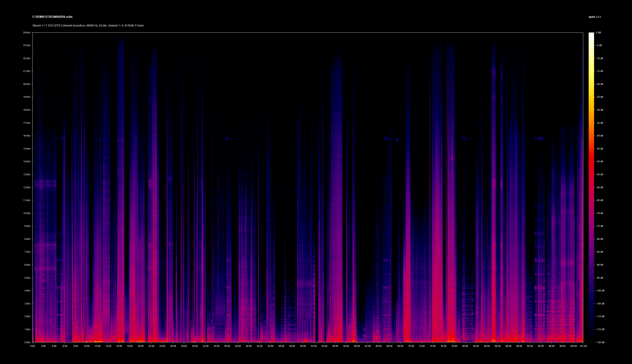Screen dimensions: 632x364
Task: Click the 0:00 time axis marker
Action: click(33, 346)
